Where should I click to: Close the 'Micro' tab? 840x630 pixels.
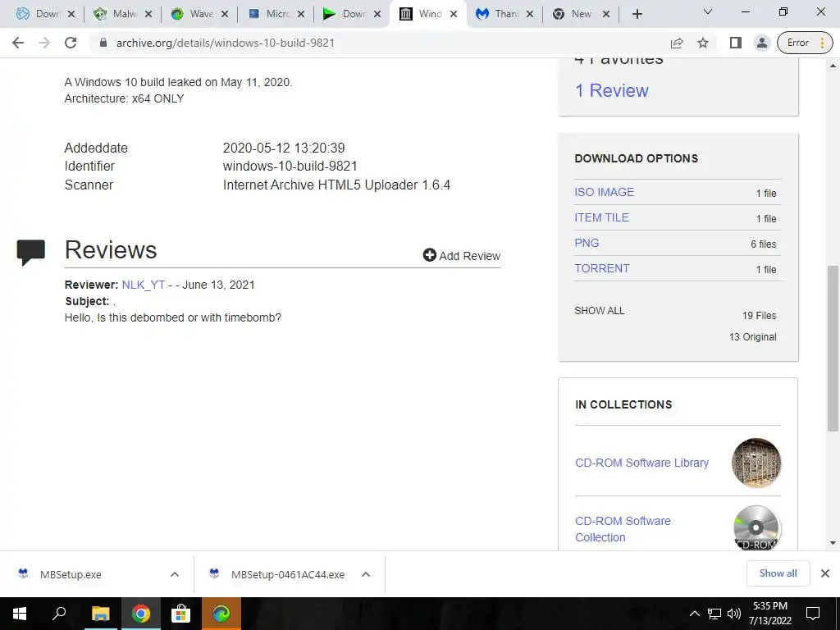click(301, 15)
